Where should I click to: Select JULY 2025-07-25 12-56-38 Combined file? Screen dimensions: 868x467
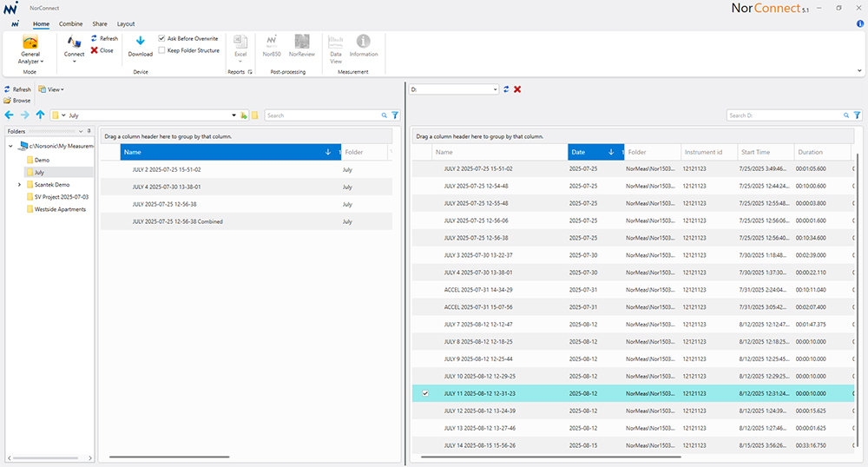[x=247, y=221]
